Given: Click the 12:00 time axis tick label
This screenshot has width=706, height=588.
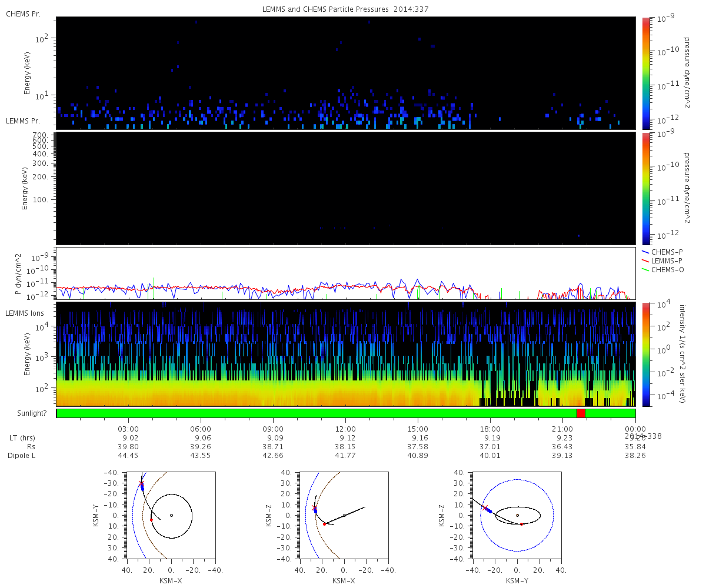Looking at the screenshot, I should click(345, 429).
